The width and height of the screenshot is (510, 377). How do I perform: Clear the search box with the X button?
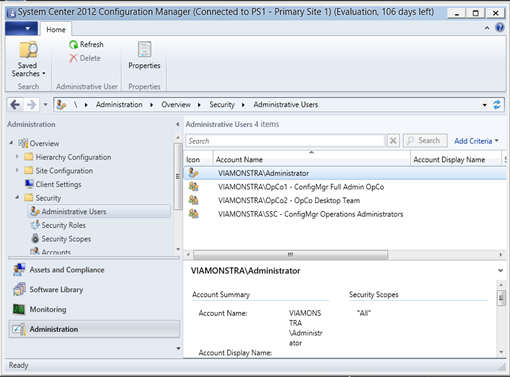pyautogui.click(x=393, y=141)
